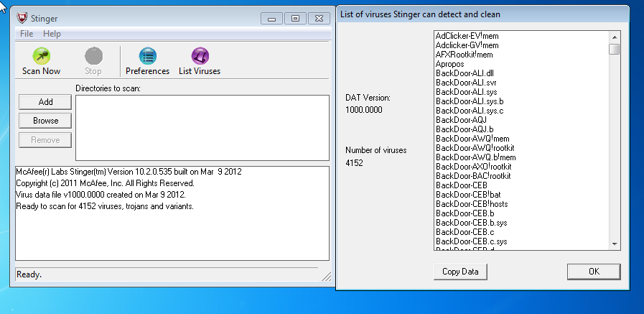
Task: Select BackDoor-AQJ.b entry
Action: pos(465,129)
